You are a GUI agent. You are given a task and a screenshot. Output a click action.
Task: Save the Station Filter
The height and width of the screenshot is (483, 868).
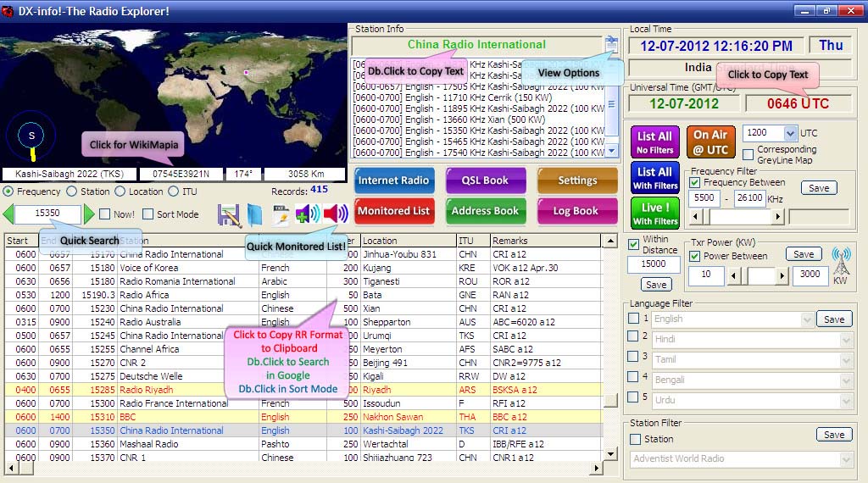coord(834,435)
